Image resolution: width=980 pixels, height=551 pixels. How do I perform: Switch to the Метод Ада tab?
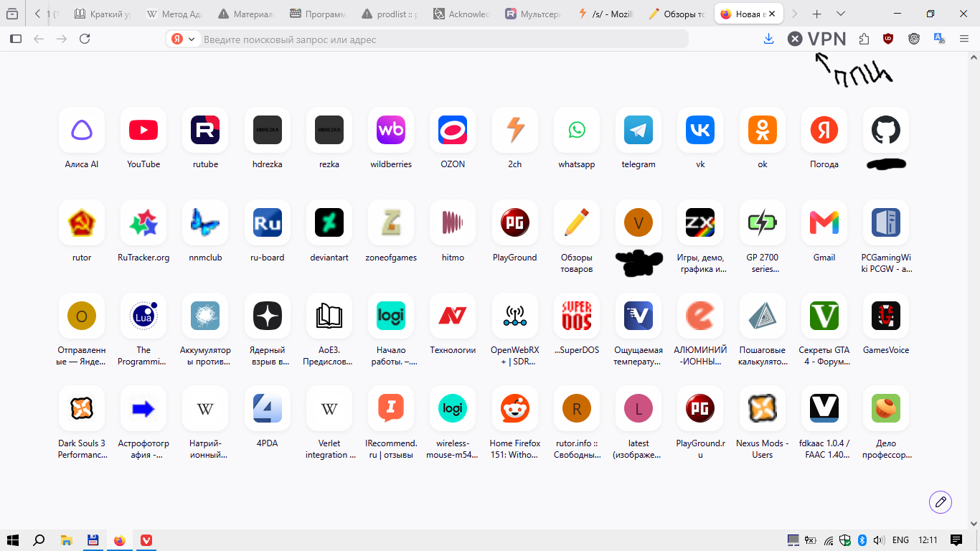tap(176, 14)
